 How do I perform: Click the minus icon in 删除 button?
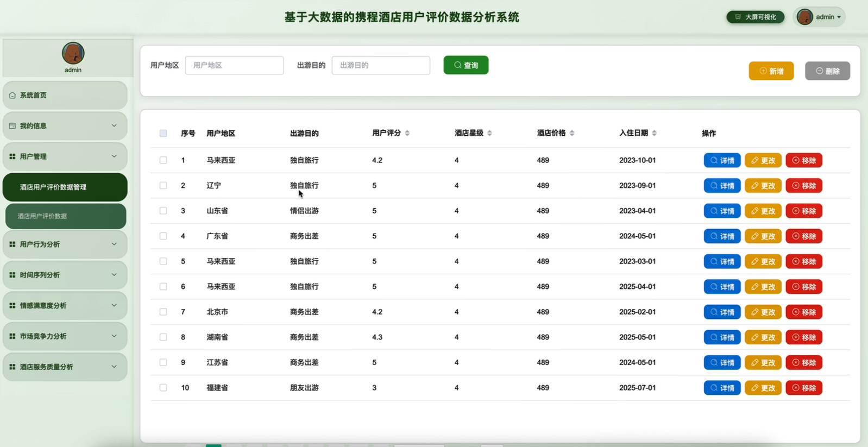pyautogui.click(x=819, y=71)
